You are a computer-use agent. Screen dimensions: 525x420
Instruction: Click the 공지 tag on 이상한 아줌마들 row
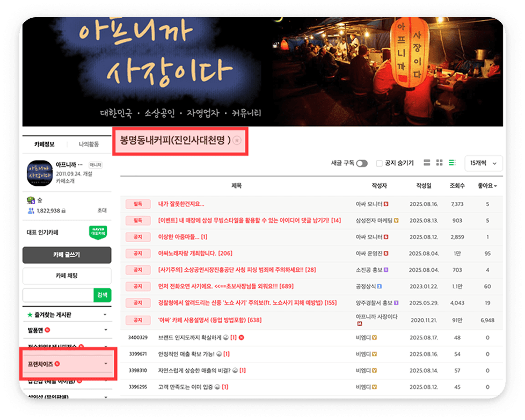(138, 237)
